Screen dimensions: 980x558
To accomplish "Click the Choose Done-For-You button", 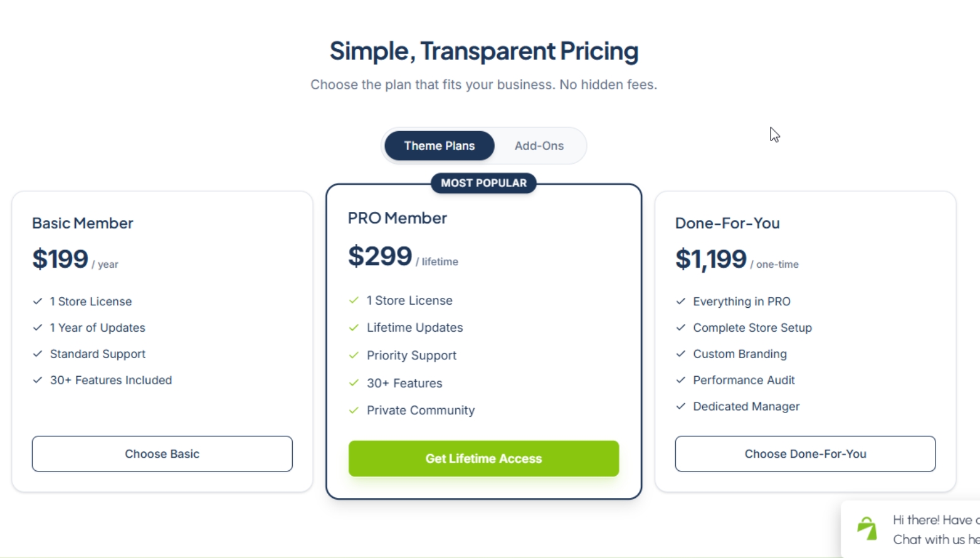I will (x=805, y=453).
